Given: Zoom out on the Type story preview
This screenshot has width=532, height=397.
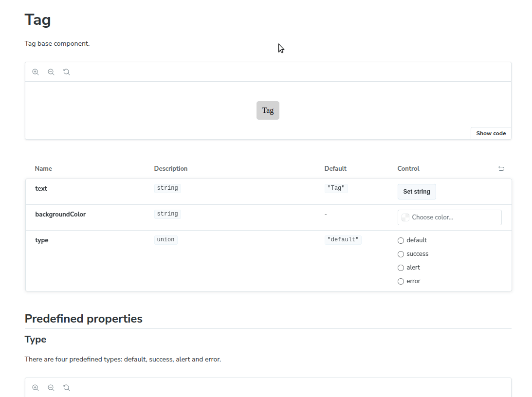Looking at the screenshot, I should (51, 388).
